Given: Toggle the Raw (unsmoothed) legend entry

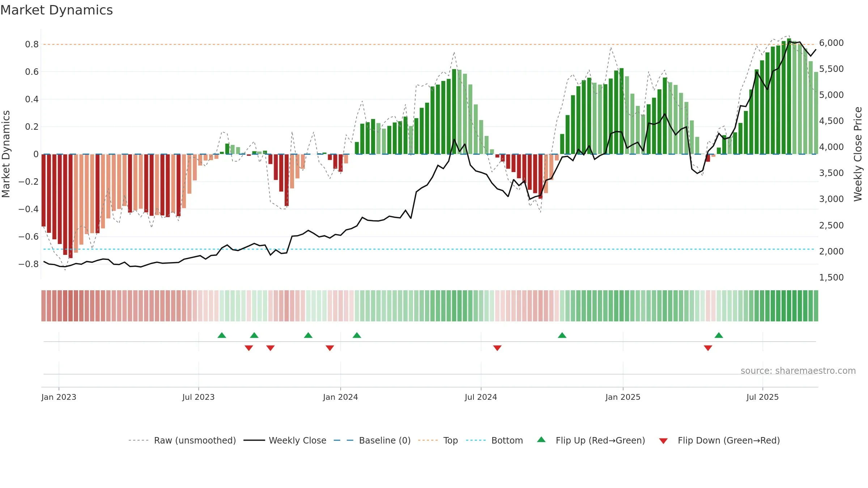Looking at the screenshot, I should click(x=182, y=440).
